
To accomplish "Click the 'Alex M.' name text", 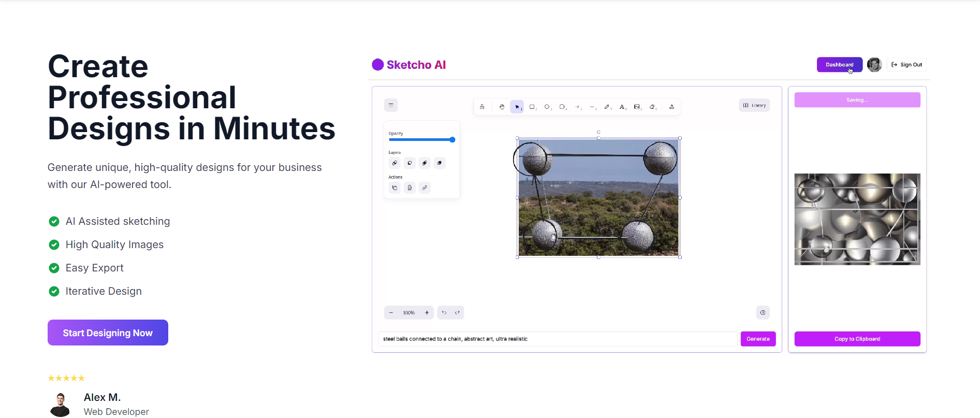I will coord(102,397).
